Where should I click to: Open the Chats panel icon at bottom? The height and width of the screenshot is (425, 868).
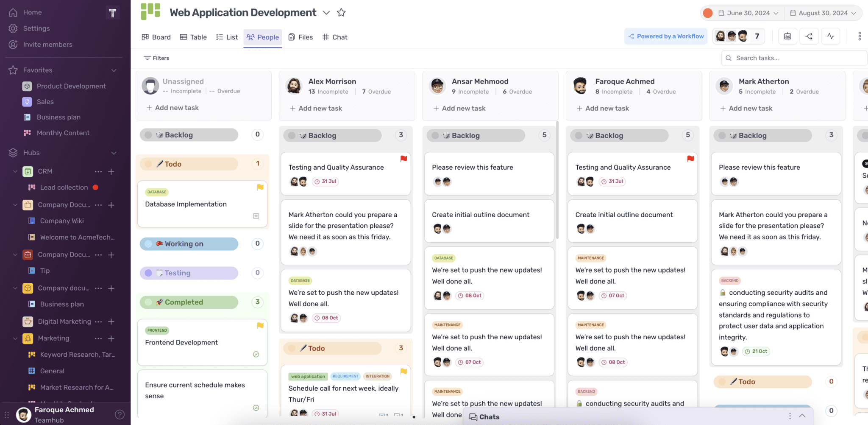(x=473, y=417)
